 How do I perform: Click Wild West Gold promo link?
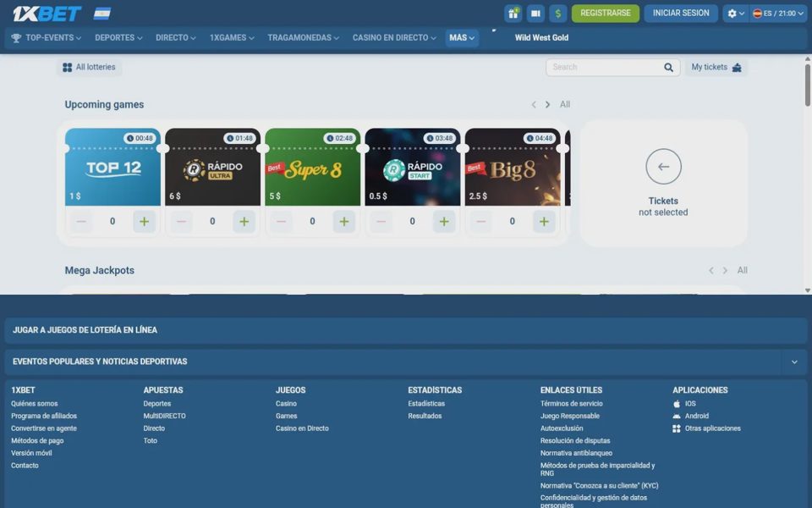pos(541,38)
